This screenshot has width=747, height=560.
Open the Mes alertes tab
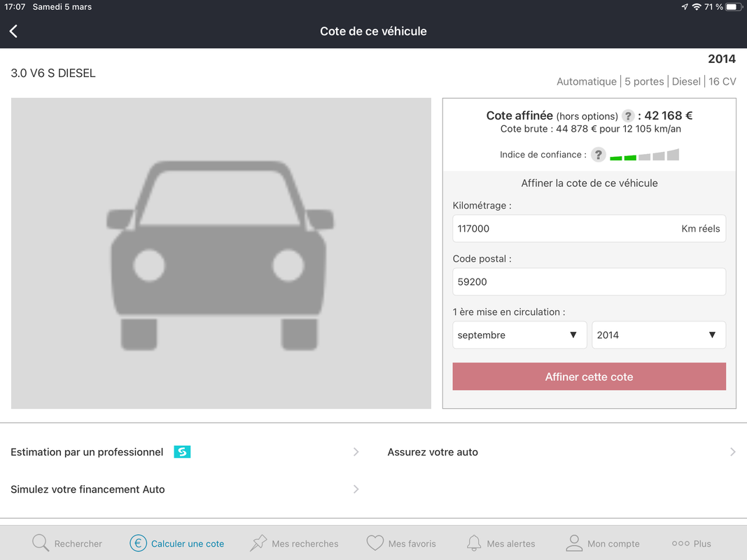point(501,543)
